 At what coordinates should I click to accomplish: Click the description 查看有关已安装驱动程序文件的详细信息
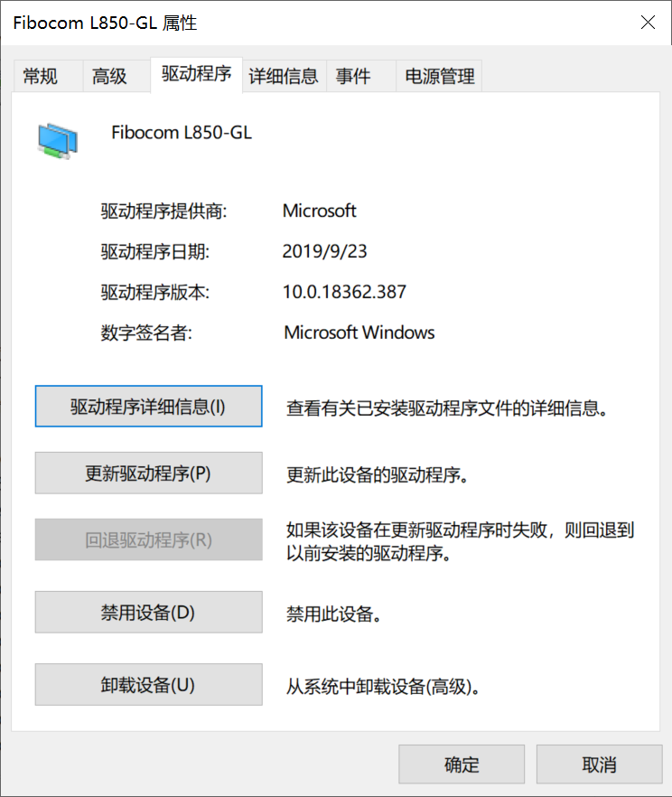pyautogui.click(x=447, y=408)
